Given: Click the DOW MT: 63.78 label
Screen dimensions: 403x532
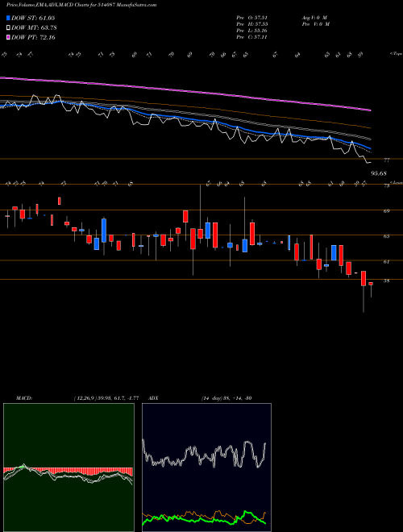Looking at the screenshot, I should click(x=35, y=28).
